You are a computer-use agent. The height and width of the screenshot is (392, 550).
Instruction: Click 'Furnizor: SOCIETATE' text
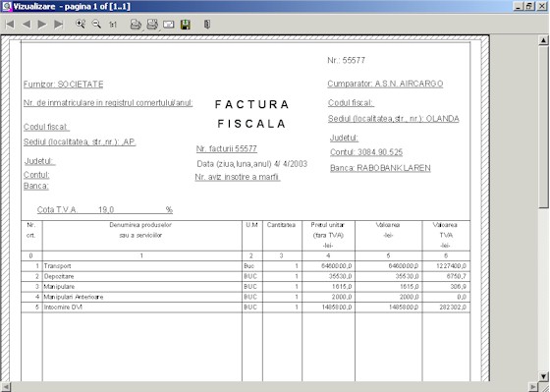[64, 84]
